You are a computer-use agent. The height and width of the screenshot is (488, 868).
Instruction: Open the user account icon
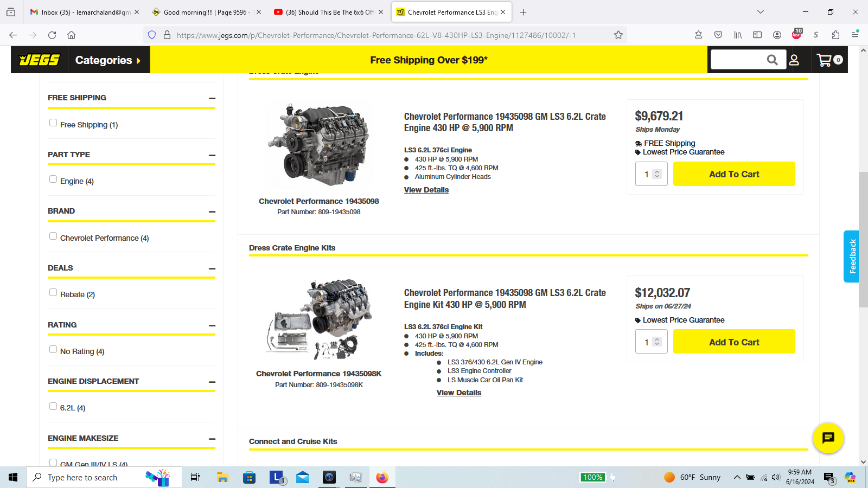coord(794,60)
